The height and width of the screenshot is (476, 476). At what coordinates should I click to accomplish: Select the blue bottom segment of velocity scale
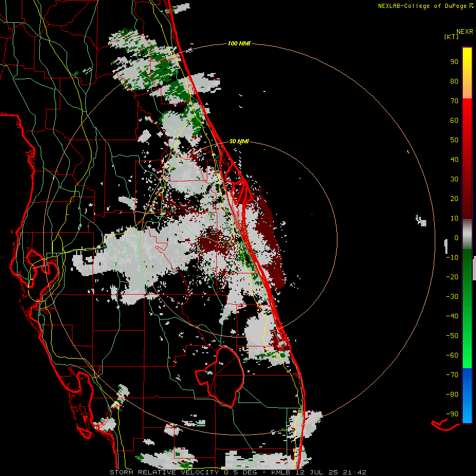467,396
